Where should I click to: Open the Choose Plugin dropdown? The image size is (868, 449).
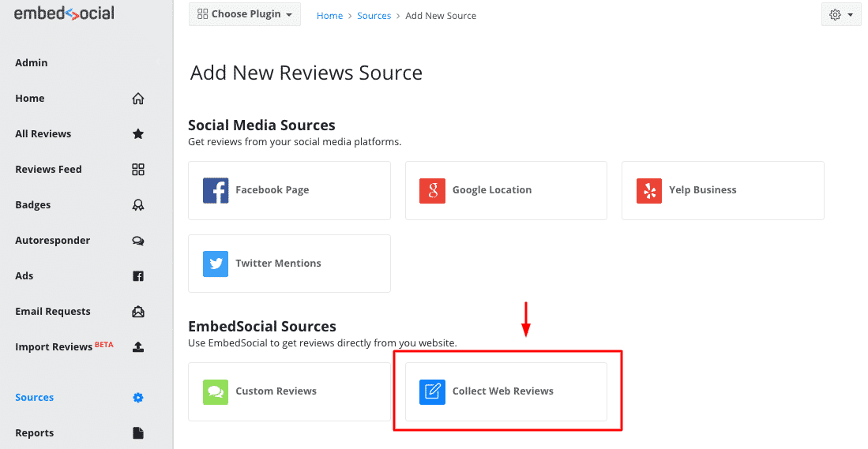[245, 14]
